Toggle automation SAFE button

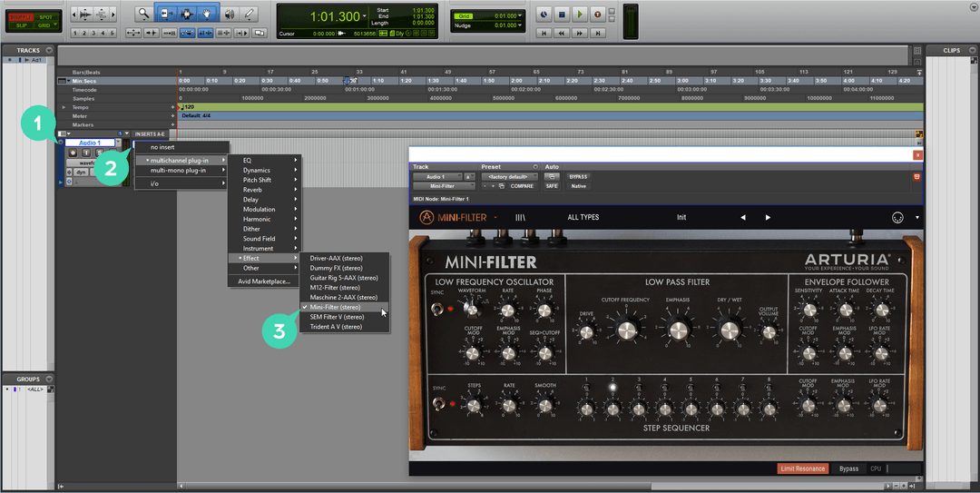[x=552, y=186]
